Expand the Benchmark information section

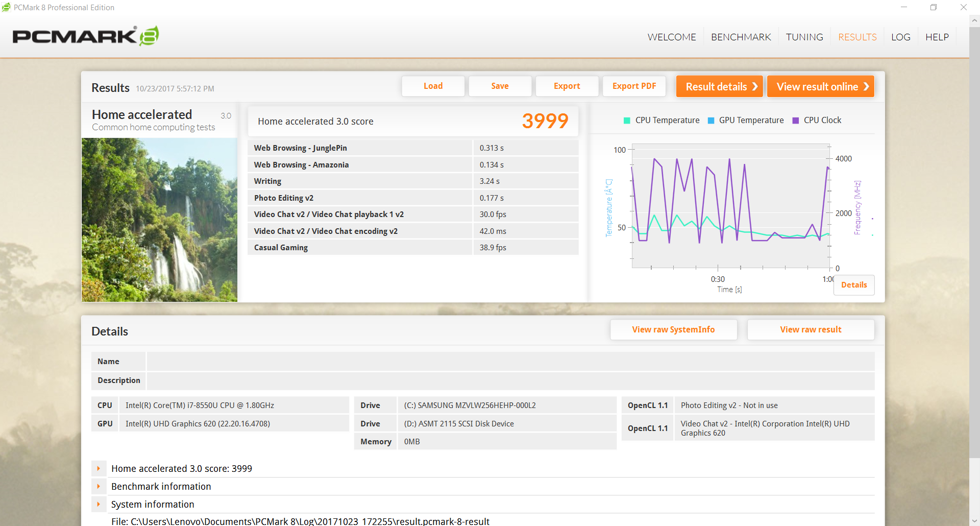click(x=99, y=486)
